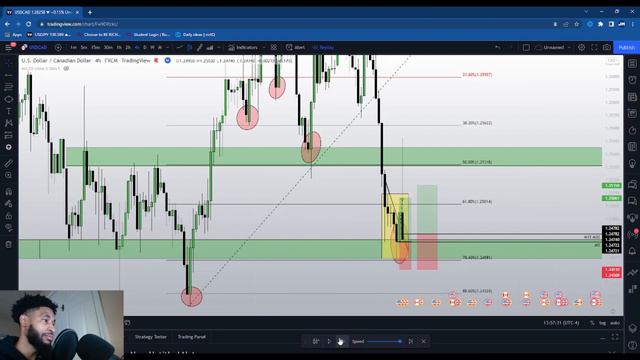Undo the last chart action
This screenshot has width=640, height=360.
point(497,47)
